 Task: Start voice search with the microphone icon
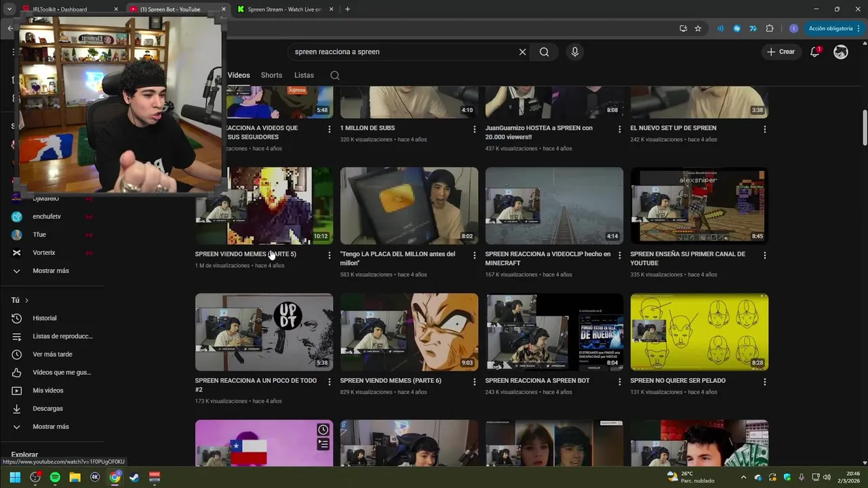point(575,52)
